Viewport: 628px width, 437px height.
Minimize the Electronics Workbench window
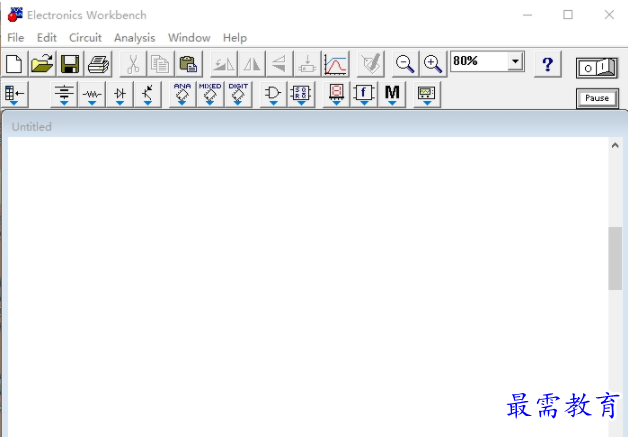point(527,15)
